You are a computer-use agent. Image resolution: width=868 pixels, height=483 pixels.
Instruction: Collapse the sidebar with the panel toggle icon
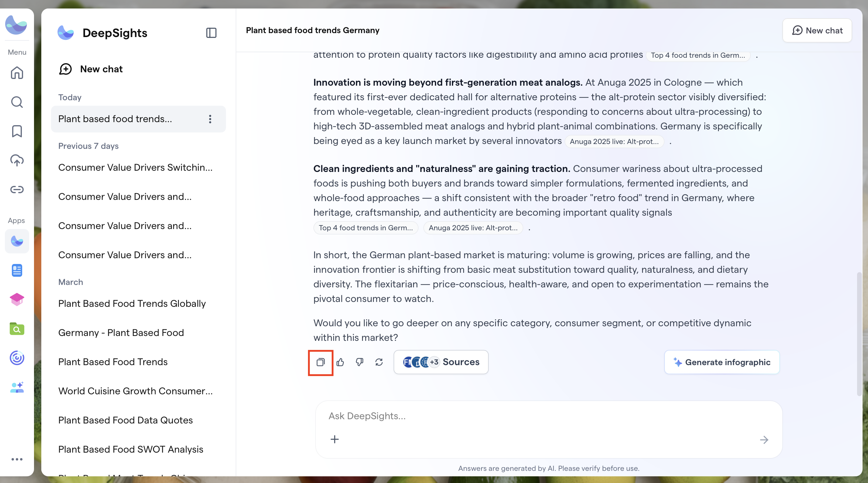click(x=211, y=33)
